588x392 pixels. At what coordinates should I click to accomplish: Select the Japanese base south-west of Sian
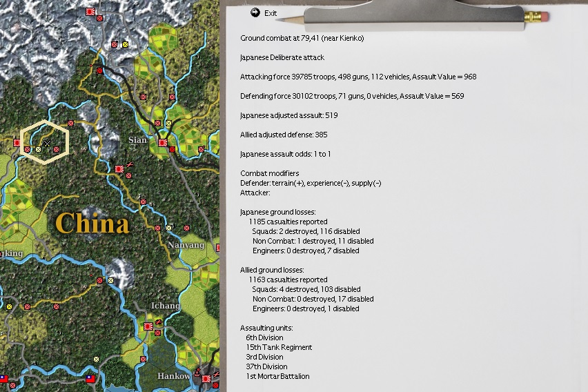coord(119,169)
